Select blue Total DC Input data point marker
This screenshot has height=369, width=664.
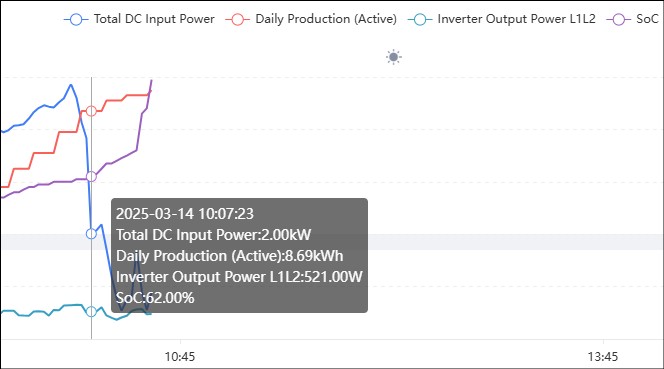pos(91,234)
